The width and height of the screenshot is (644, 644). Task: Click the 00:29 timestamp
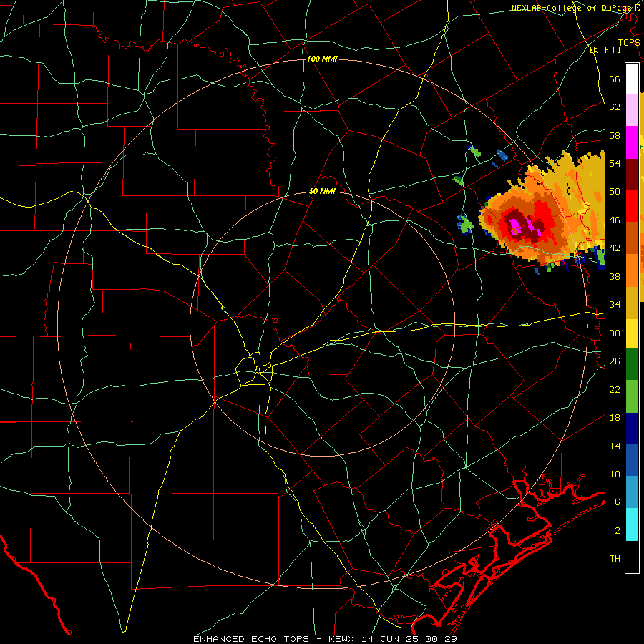coord(442,639)
